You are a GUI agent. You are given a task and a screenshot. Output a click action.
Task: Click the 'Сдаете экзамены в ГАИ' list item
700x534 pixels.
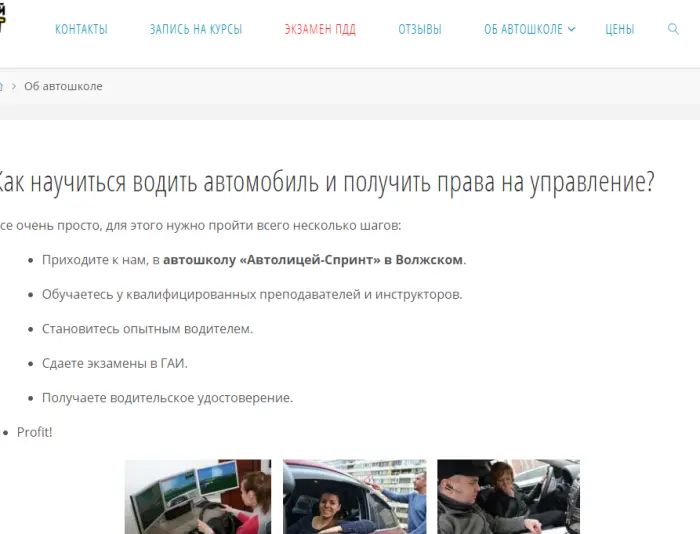tap(115, 363)
